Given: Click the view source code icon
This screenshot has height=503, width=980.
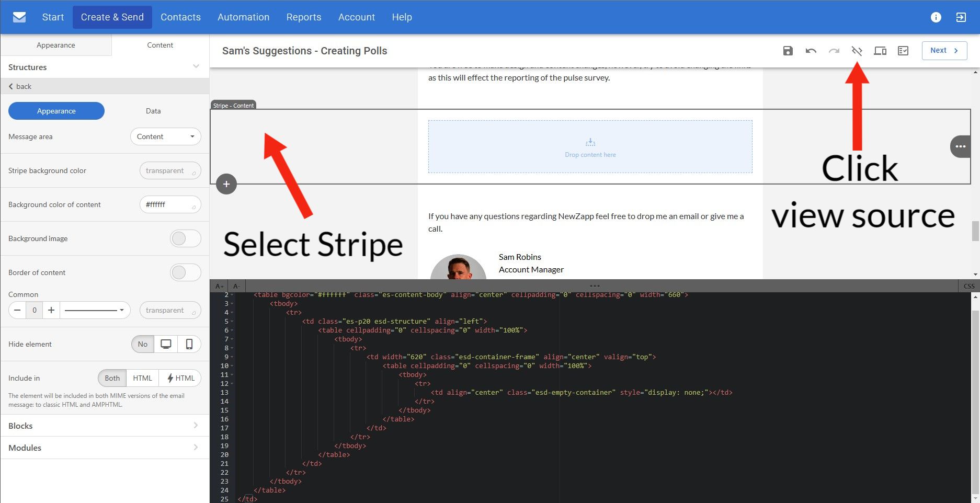Looking at the screenshot, I should (857, 51).
